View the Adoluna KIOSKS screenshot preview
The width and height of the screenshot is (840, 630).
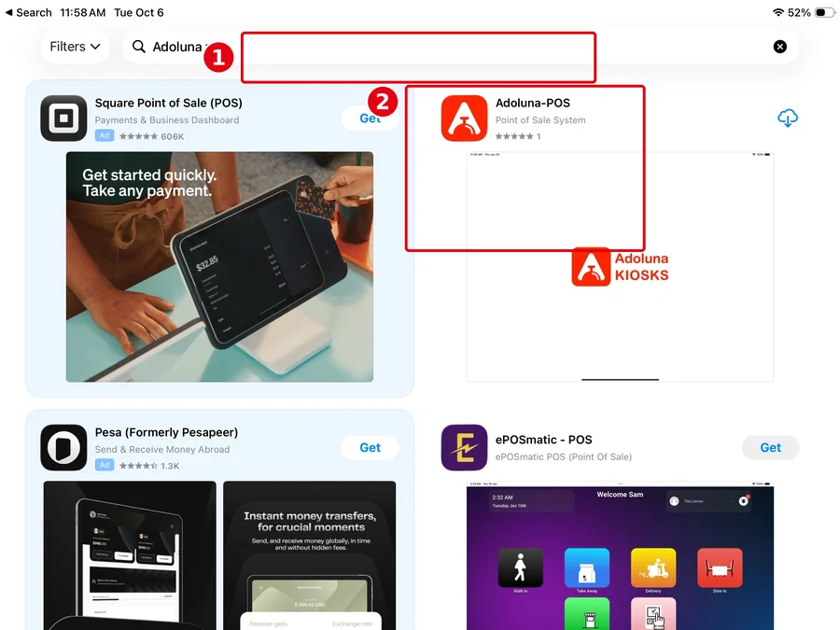pyautogui.click(x=620, y=267)
